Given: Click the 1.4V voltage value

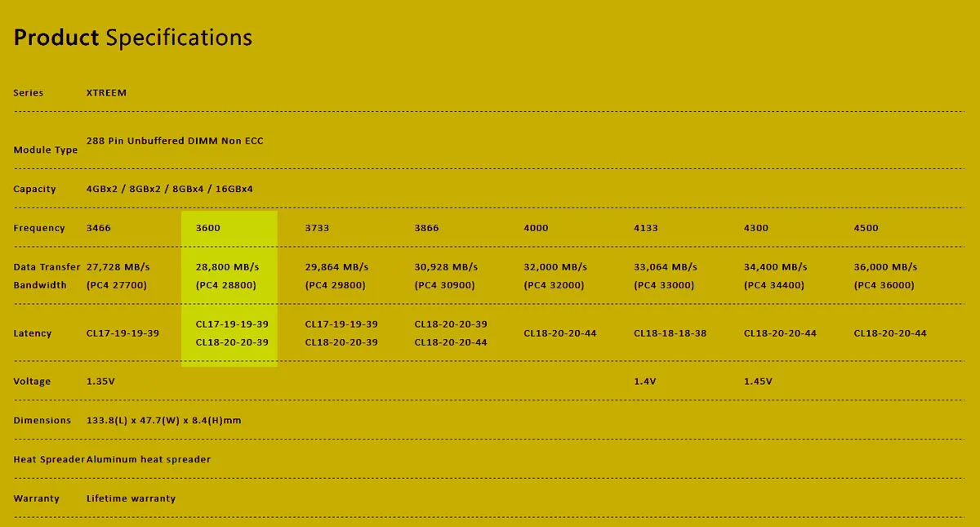Looking at the screenshot, I should (647, 382).
